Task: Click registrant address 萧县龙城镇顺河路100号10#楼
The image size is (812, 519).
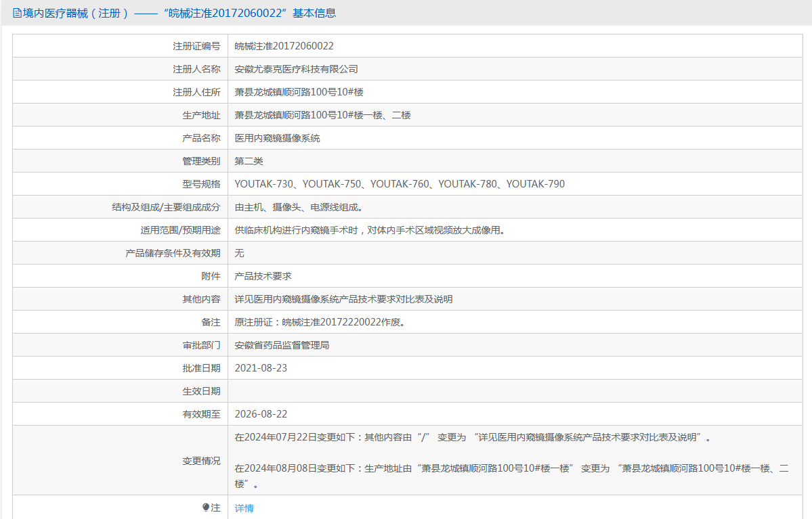Action: tap(299, 92)
